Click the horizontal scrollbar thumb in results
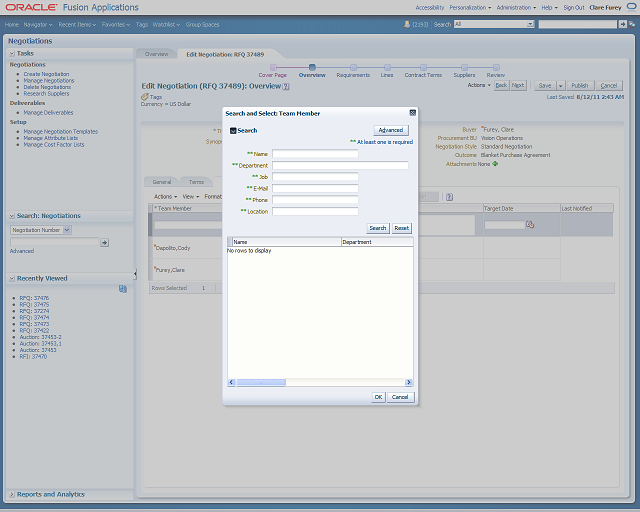Image resolution: width=640 pixels, height=512 pixels. [x=261, y=382]
